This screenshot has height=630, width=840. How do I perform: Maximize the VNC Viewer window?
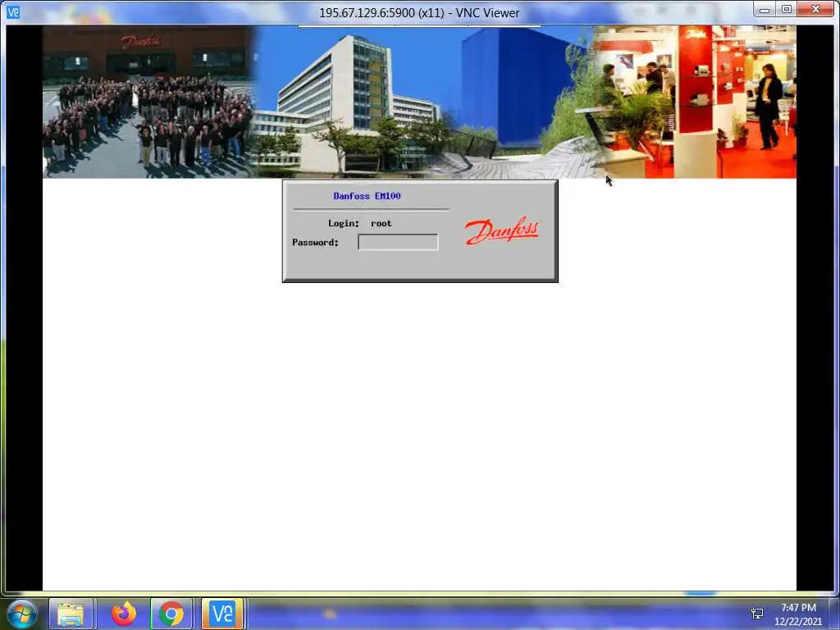(x=787, y=10)
